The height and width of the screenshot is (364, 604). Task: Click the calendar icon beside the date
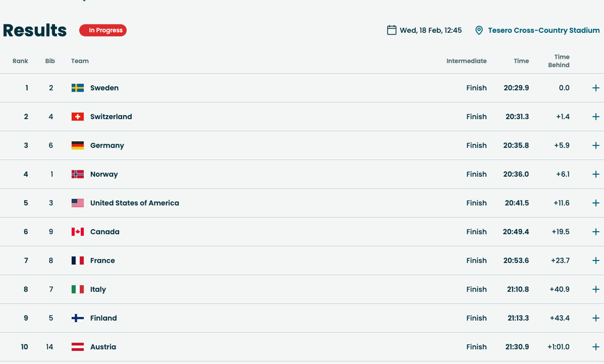pyautogui.click(x=391, y=30)
